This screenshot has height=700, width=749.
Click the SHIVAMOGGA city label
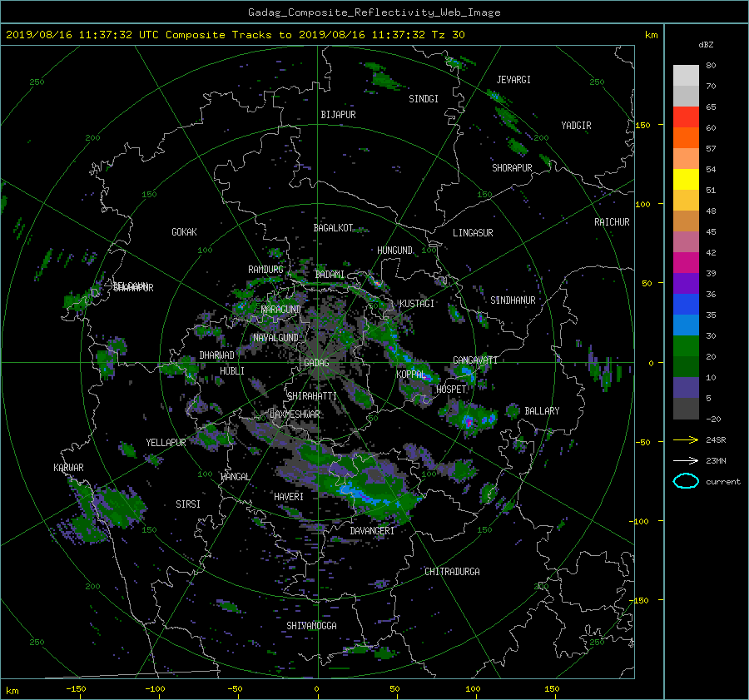(x=311, y=626)
